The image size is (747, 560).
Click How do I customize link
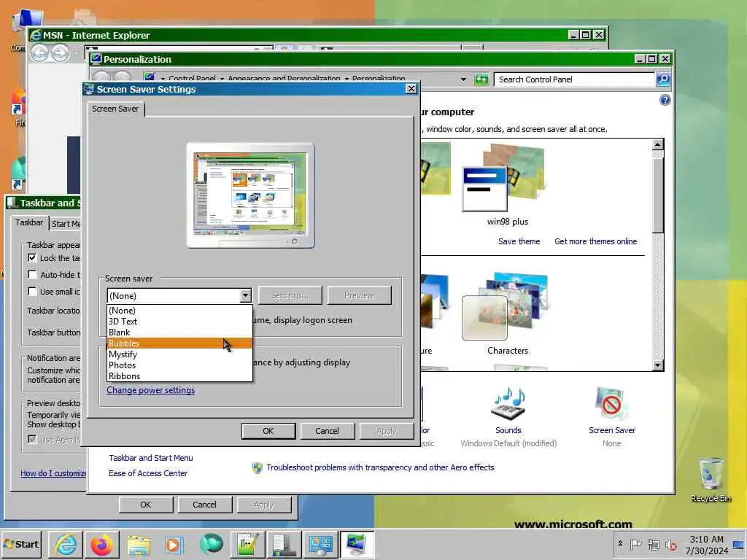point(53,473)
